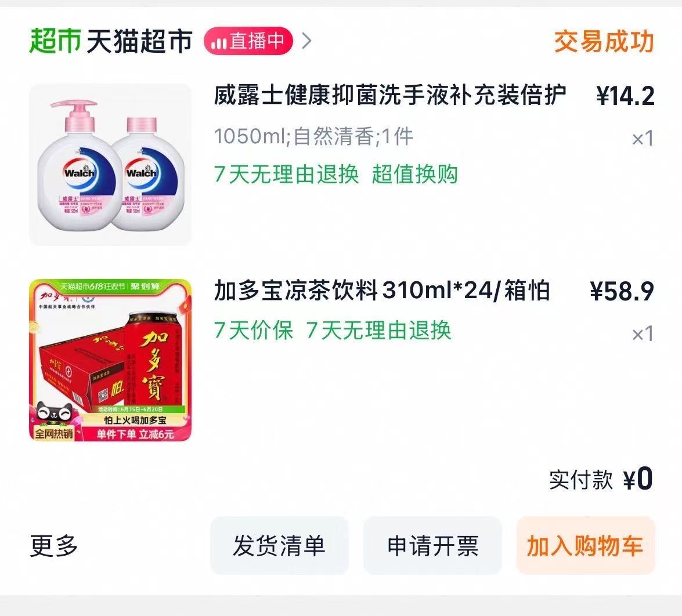682x616 pixels.
Task: Click 发货清单 shipping list button
Action: pyautogui.click(x=279, y=546)
